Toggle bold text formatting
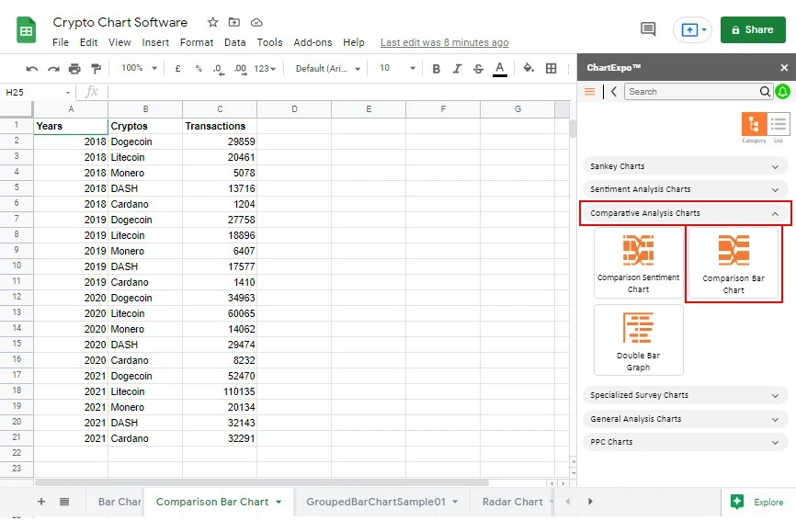 pyautogui.click(x=436, y=69)
